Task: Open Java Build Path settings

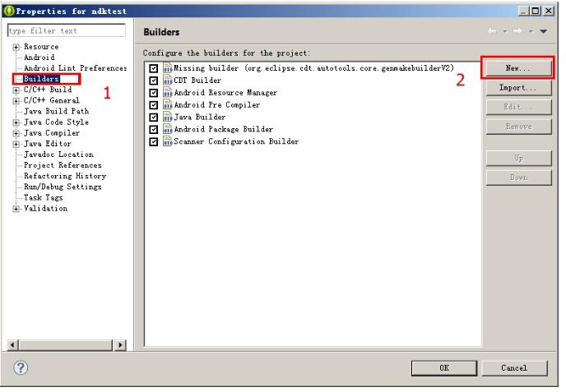Action: (56, 112)
